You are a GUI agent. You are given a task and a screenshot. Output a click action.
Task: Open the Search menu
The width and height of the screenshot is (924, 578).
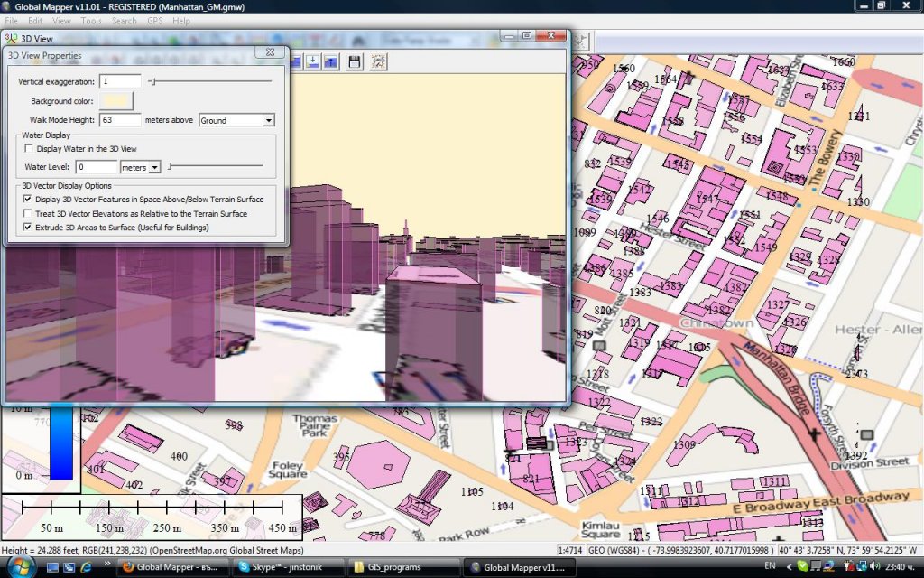125,21
